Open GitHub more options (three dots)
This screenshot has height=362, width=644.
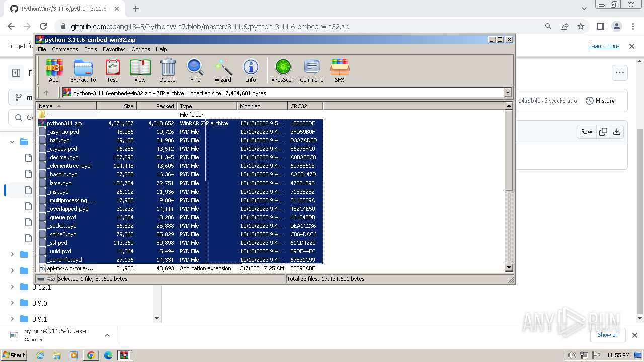pos(619,73)
